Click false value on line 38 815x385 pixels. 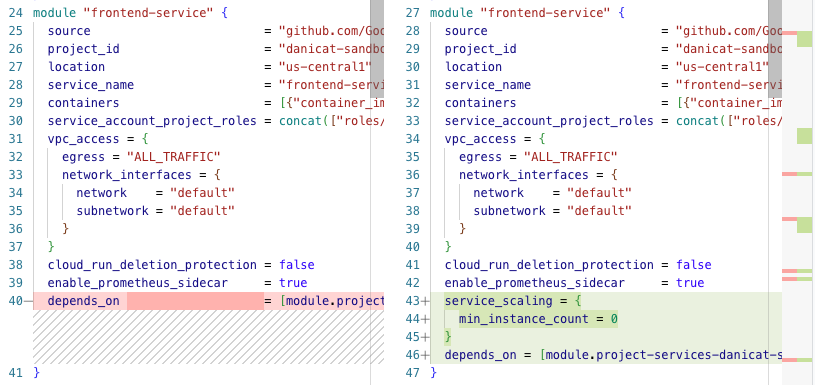point(297,265)
